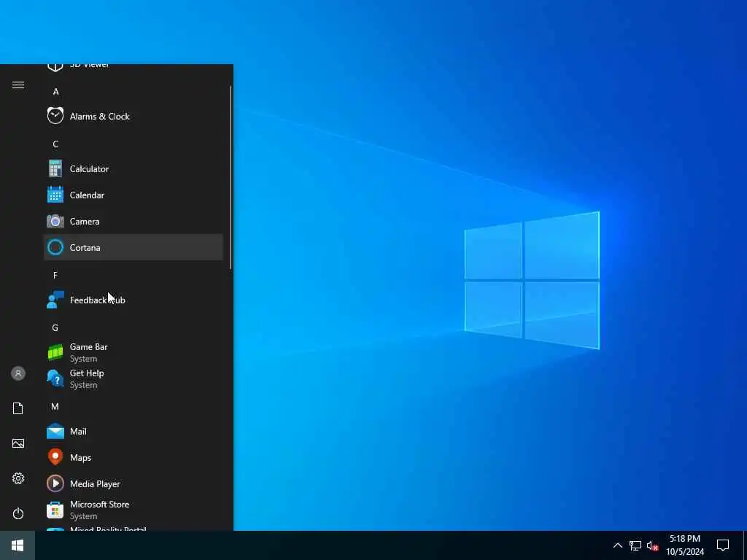The height and width of the screenshot is (560, 747).
Task: Select the 'Game Bar' label text
Action: [88, 346]
